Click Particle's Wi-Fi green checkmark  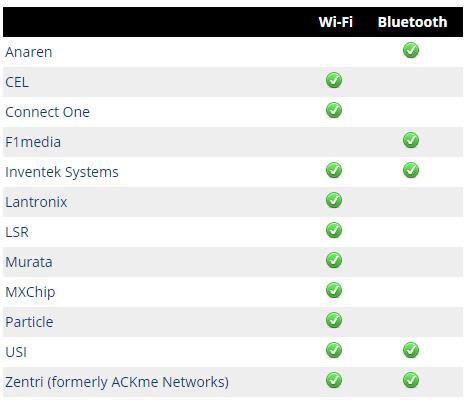click(334, 320)
